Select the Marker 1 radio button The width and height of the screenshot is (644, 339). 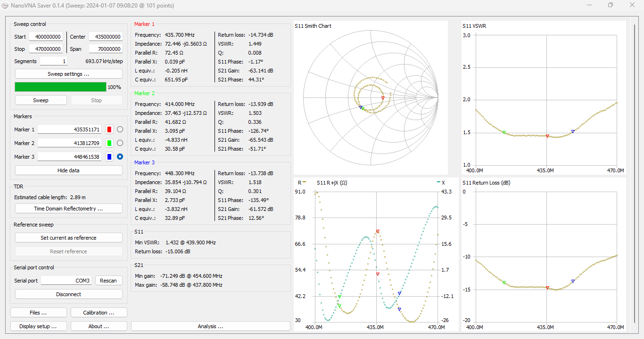click(x=120, y=129)
